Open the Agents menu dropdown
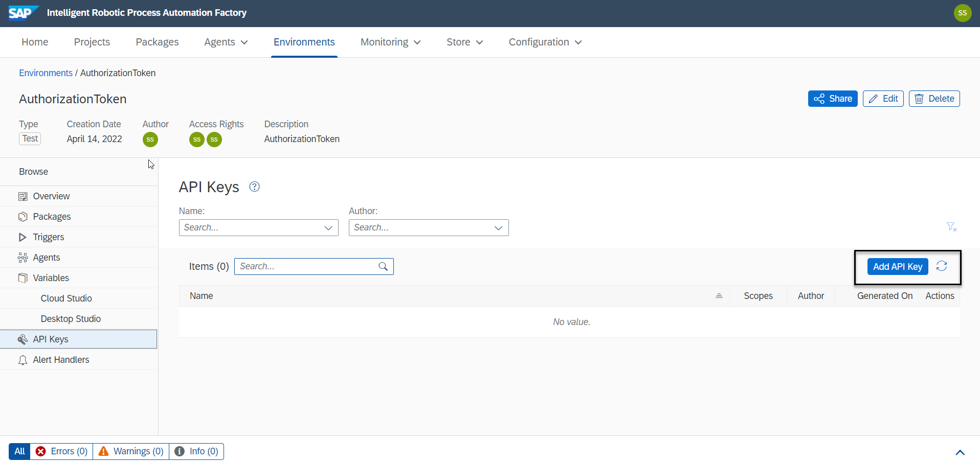Screen dimensions: 980x462 pos(226,42)
